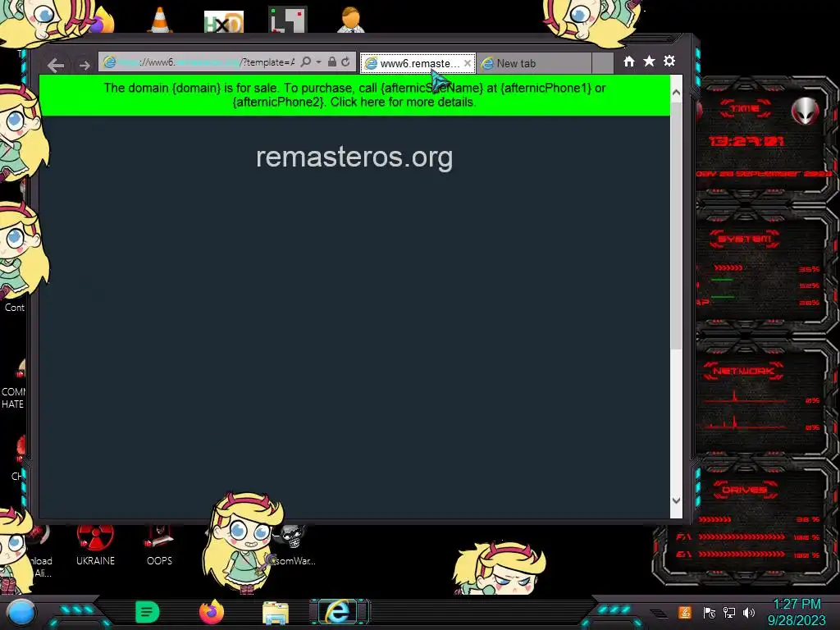Open the VLC cone desktop icon
Screen dimensions: 840x630
tap(160, 20)
